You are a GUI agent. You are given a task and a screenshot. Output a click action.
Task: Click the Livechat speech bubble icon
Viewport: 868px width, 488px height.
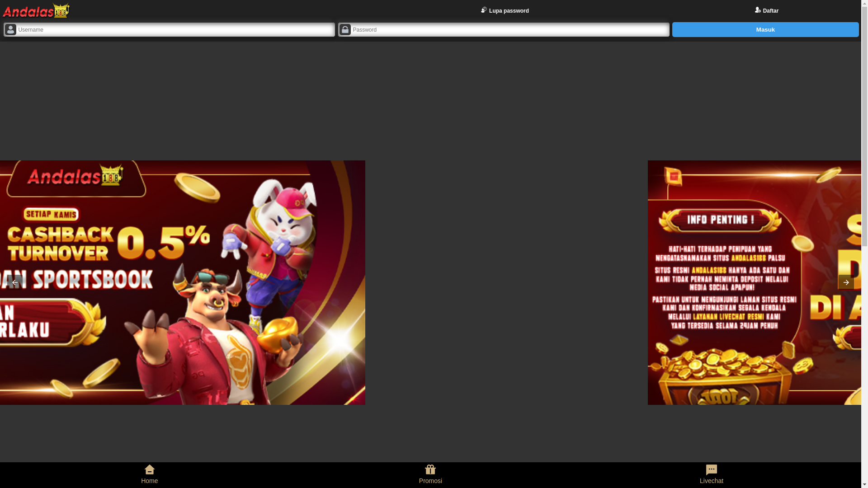pyautogui.click(x=712, y=470)
